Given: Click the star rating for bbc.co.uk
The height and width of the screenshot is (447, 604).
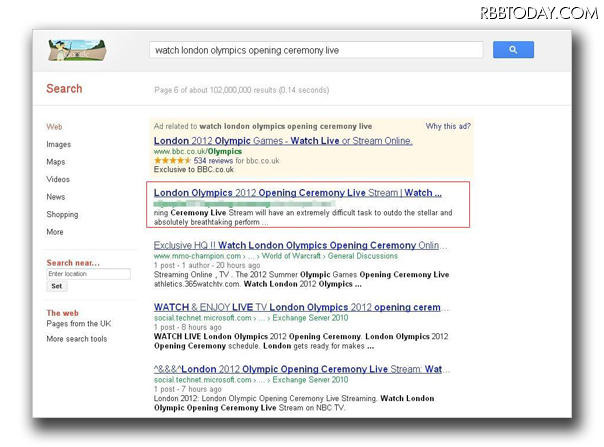Looking at the screenshot, I should click(x=172, y=160).
